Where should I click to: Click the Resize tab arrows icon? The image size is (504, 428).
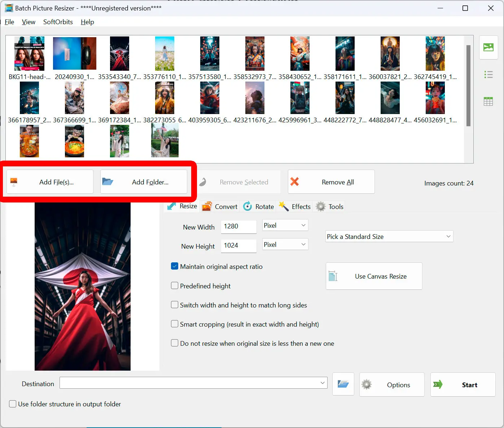[172, 206]
